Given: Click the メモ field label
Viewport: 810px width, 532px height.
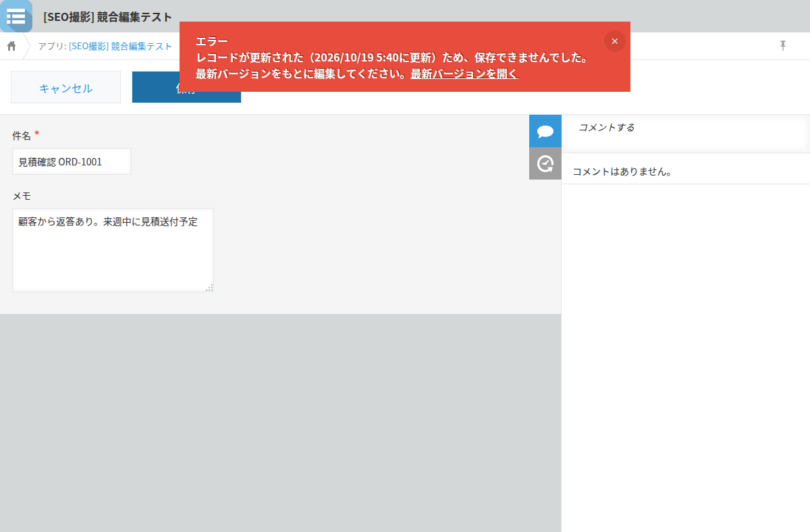Looking at the screenshot, I should tap(22, 196).
